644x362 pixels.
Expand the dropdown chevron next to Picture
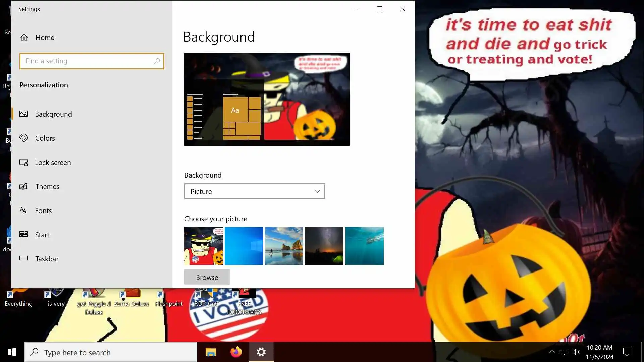tap(317, 191)
